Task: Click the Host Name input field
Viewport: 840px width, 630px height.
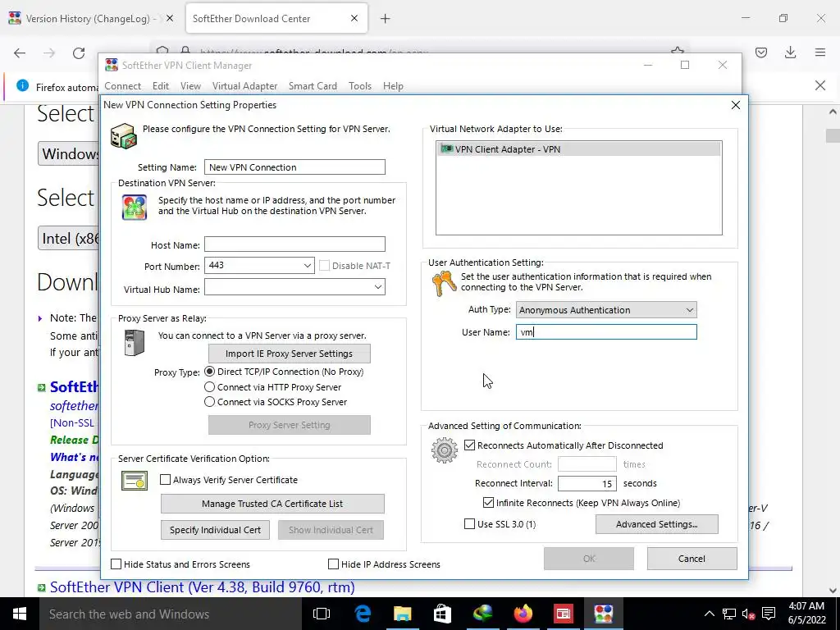Action: click(x=294, y=244)
